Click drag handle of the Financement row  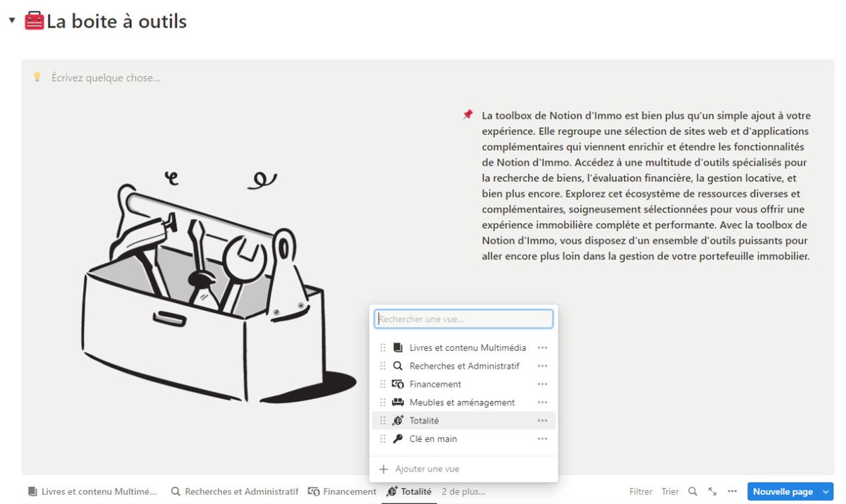[383, 384]
